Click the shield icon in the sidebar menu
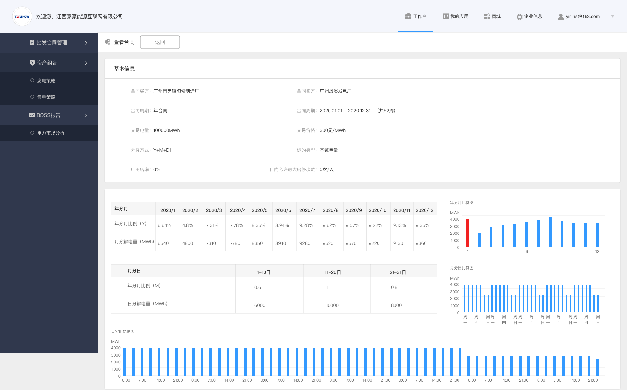 tap(32, 63)
